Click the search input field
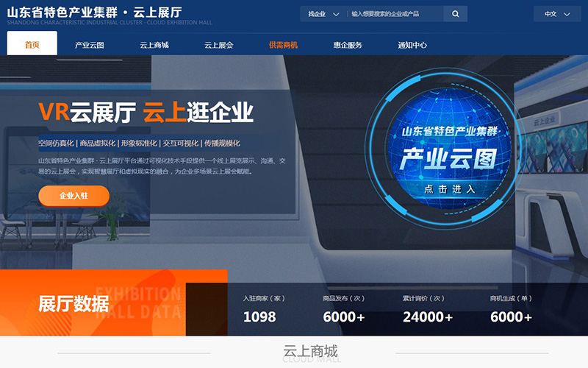588x368 pixels. 394,14
